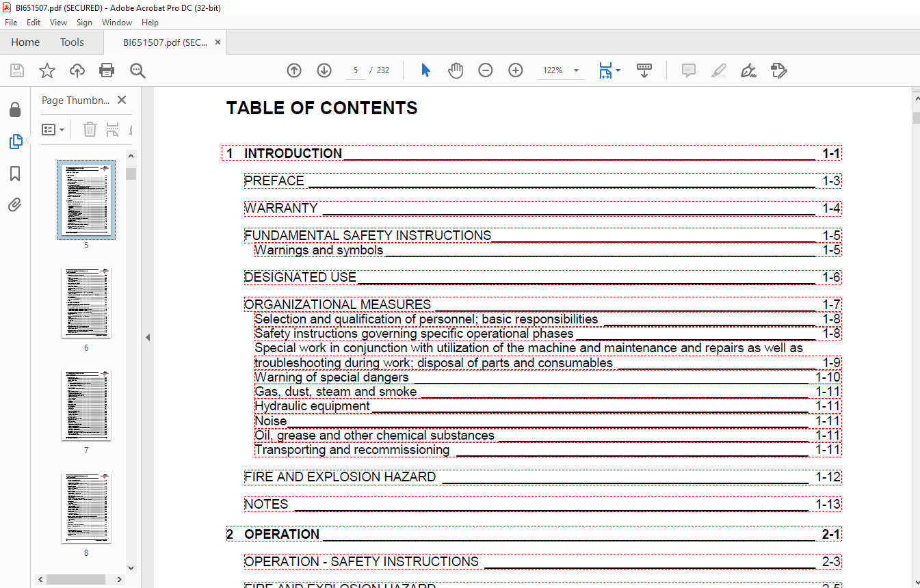Select page 7 thumbnail
The height and width of the screenshot is (588, 920).
[86, 405]
